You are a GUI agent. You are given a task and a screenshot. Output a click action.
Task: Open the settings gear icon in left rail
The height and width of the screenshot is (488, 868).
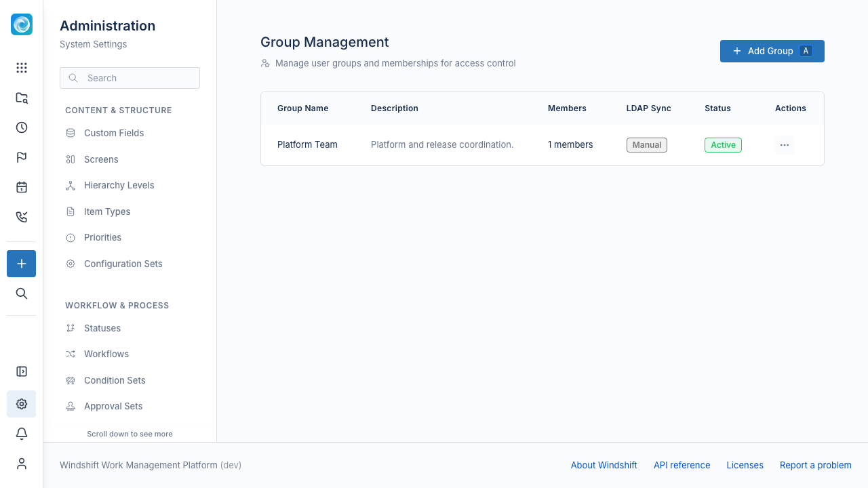[x=22, y=404]
